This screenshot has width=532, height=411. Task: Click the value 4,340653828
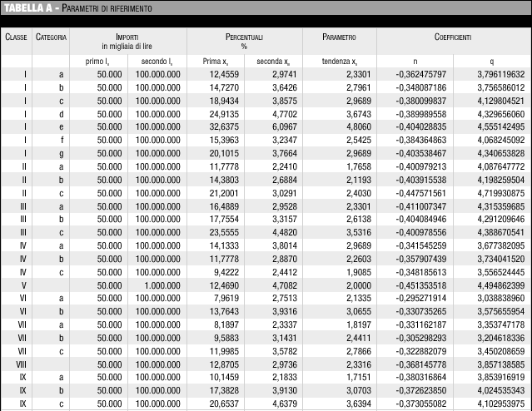501,153
